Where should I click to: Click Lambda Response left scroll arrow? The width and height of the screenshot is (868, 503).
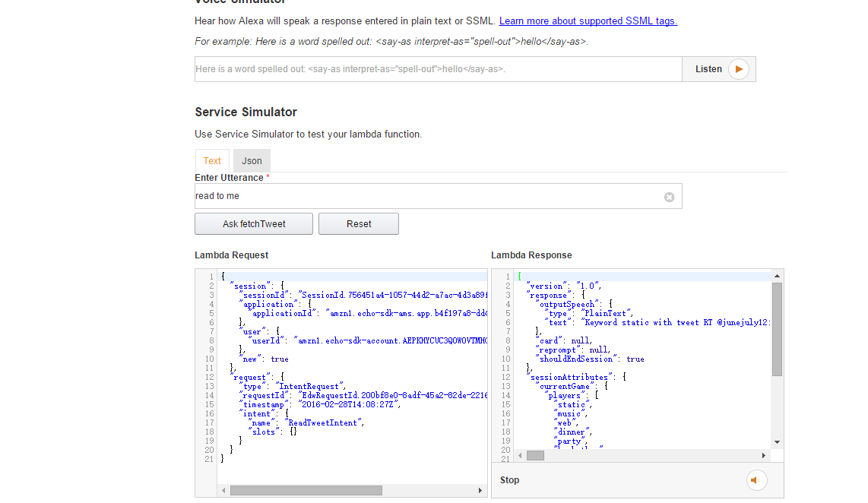(520, 455)
